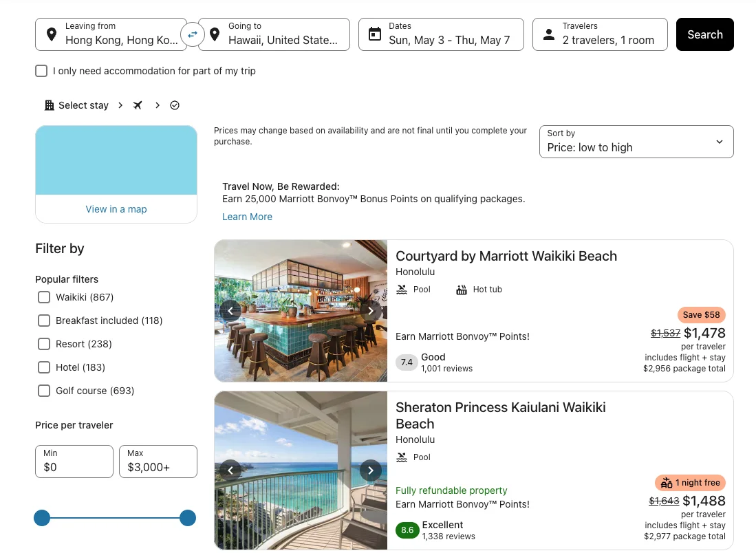Check the Waikiki filter

(x=44, y=297)
